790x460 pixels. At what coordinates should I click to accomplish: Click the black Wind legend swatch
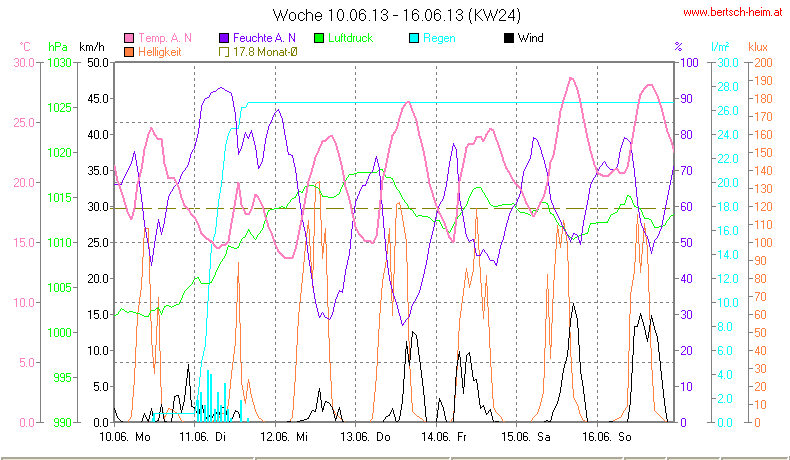pyautogui.click(x=508, y=38)
